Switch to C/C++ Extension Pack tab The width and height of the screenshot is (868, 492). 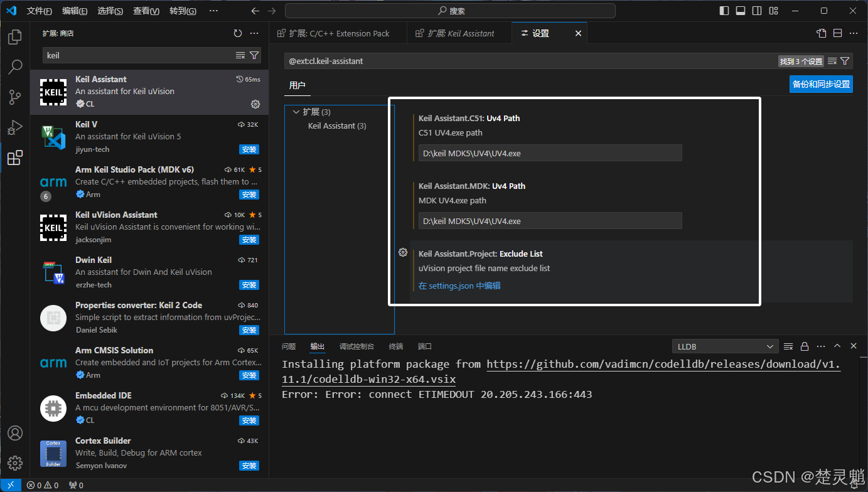[x=339, y=33]
